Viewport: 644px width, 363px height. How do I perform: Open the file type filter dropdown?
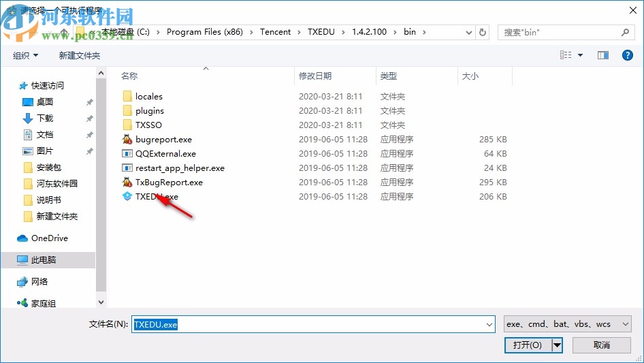coord(626,324)
